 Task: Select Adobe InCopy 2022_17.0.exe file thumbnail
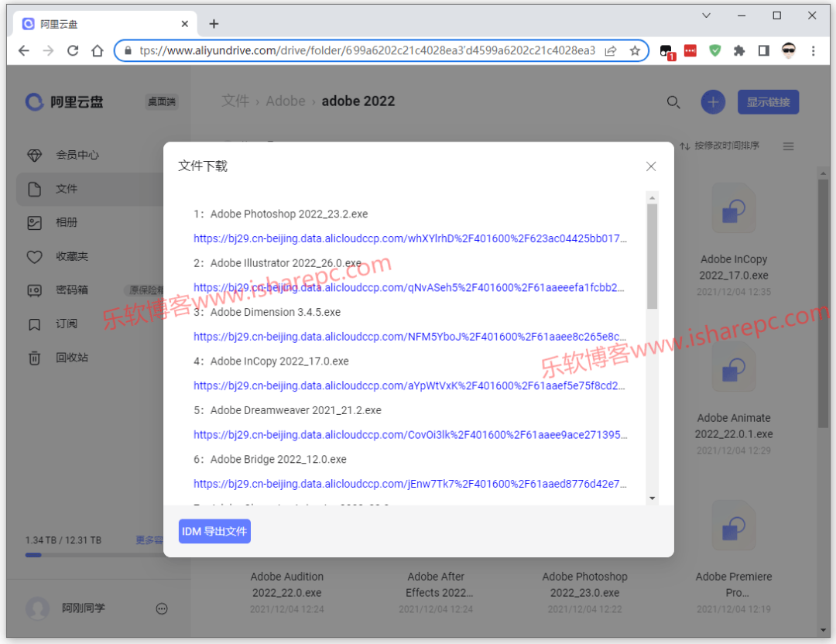point(734,208)
